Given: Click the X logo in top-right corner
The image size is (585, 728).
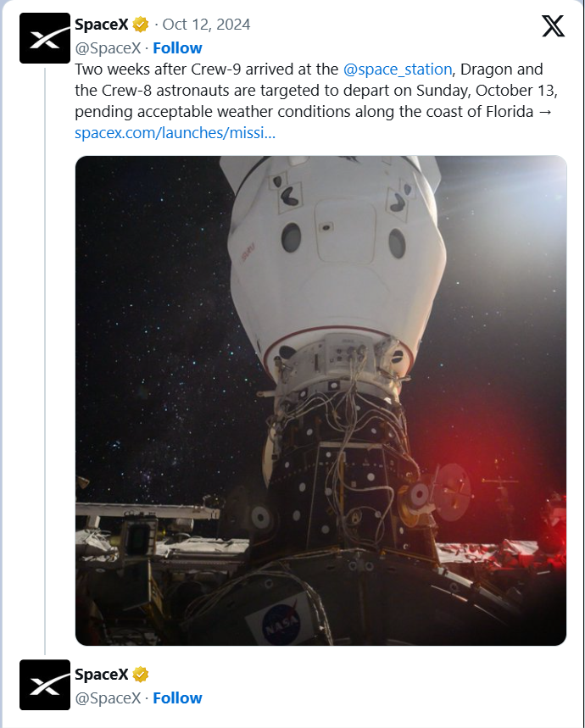Looking at the screenshot, I should pos(553,27).
